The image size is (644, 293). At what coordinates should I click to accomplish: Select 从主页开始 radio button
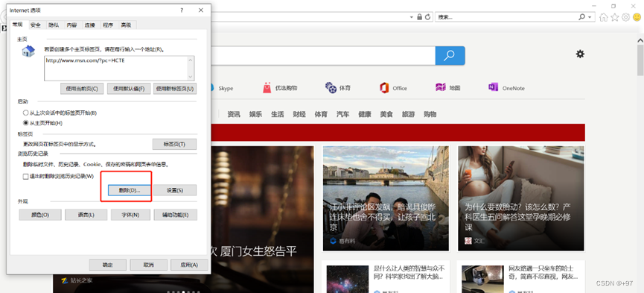pyautogui.click(x=26, y=122)
